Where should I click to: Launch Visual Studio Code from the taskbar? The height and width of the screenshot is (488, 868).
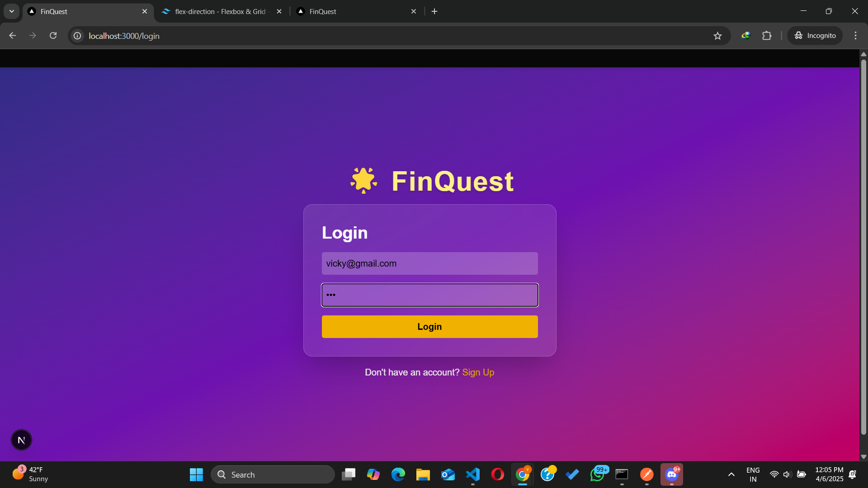473,474
